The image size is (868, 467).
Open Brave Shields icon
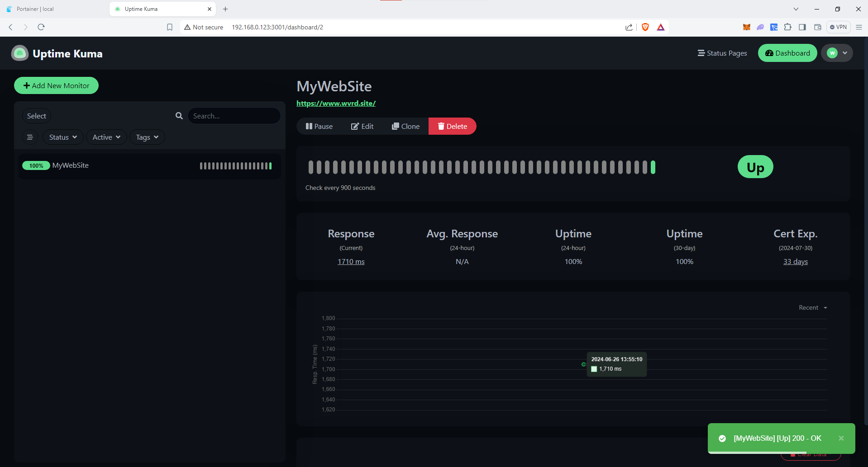click(645, 27)
